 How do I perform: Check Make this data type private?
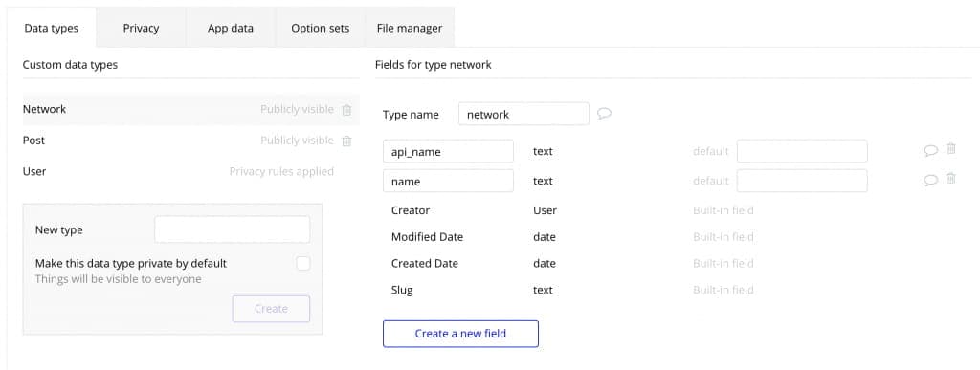[x=303, y=263]
